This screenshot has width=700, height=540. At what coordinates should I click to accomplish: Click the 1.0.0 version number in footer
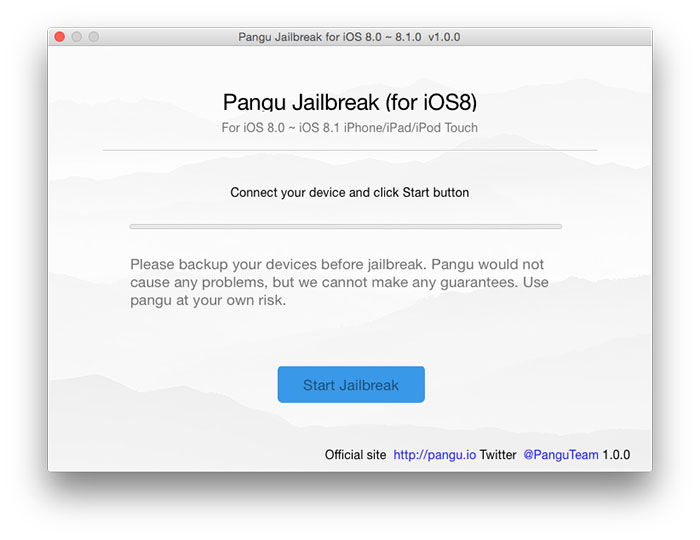click(616, 455)
